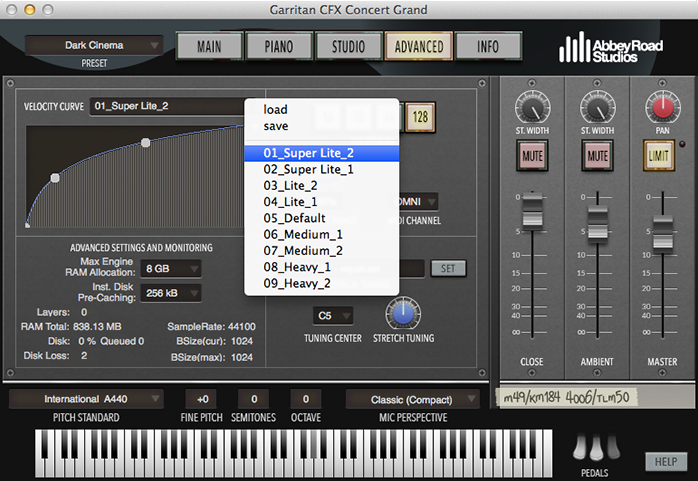Switch to the PIANO tab
The height and width of the screenshot is (481, 698).
[279, 46]
